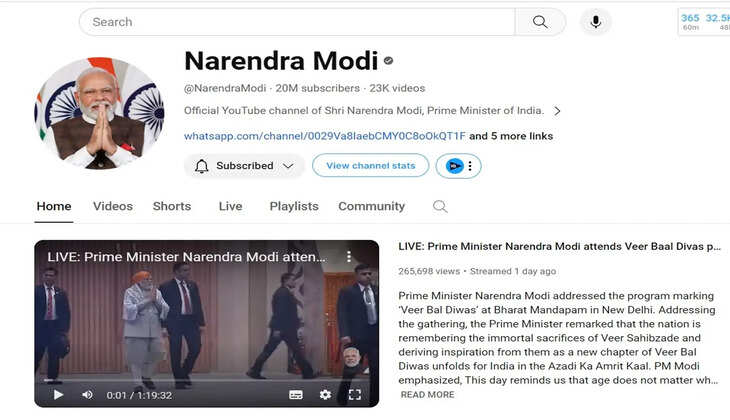The image size is (730, 420).
Task: Enter fullscreen mode on the video
Action: pyautogui.click(x=355, y=395)
